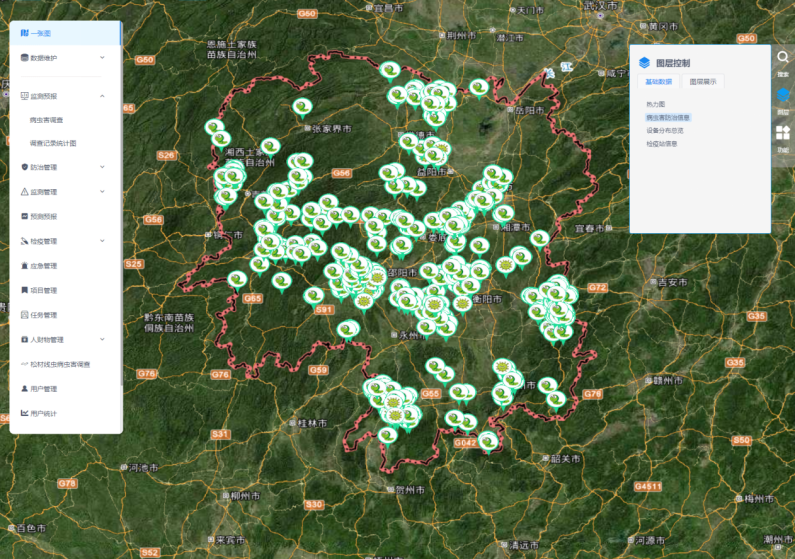The width and height of the screenshot is (795, 559).
Task: Toggle the 设备分布总览 layer
Action: coord(665,130)
